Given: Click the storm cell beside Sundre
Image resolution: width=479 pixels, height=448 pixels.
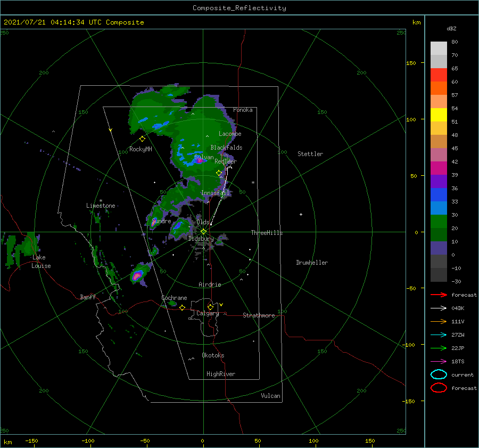Looking at the screenshot, I should click(x=154, y=222).
